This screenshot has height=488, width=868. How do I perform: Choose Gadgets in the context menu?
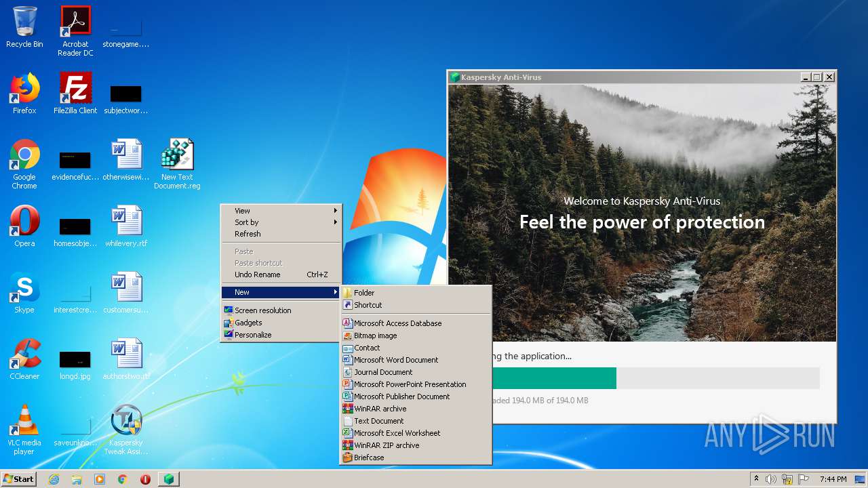(281, 323)
